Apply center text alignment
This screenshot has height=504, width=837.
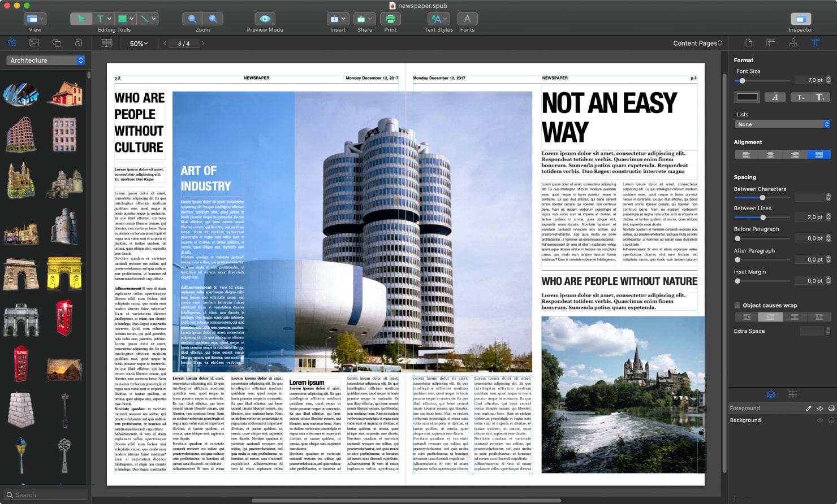click(x=770, y=155)
